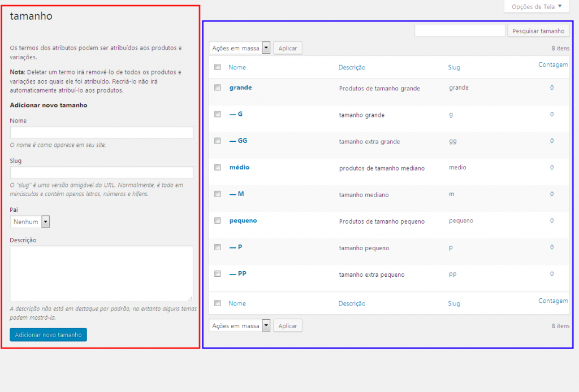Viewport: 579px width, 392px height.
Task: Check the checkbox next to "grande"
Action: pyautogui.click(x=217, y=88)
